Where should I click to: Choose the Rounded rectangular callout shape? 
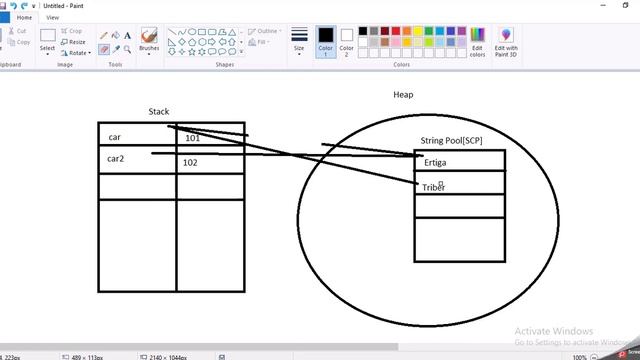click(x=212, y=52)
